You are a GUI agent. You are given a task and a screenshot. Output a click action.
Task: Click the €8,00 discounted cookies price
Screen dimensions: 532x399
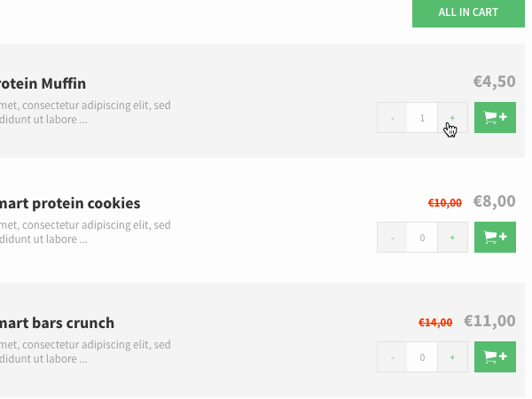[494, 201]
